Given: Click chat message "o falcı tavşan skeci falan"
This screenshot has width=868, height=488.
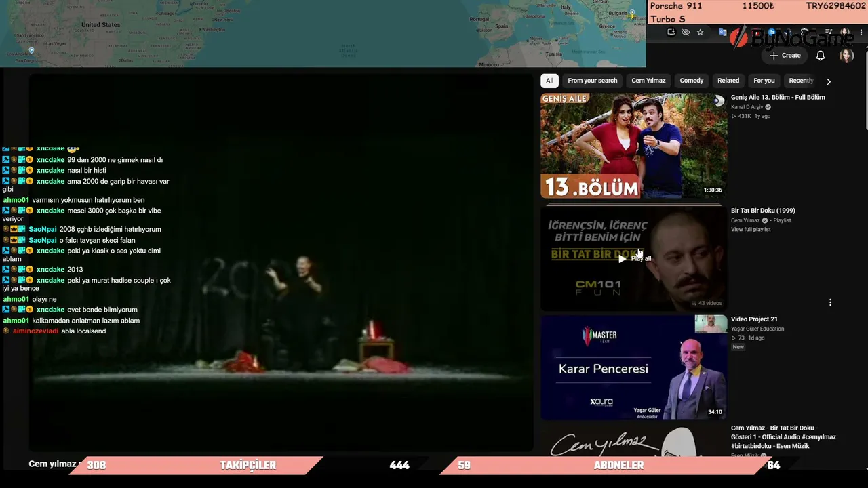Looking at the screenshot, I should pos(97,241).
